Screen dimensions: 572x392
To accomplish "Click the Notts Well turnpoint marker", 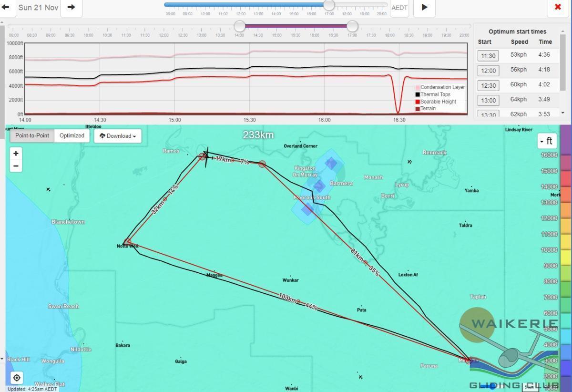I will (x=128, y=241).
